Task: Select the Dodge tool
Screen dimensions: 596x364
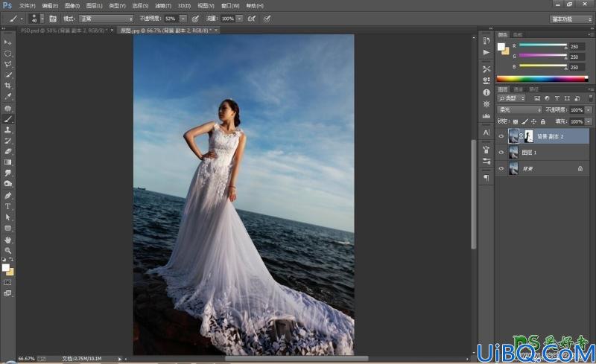Action: point(7,184)
